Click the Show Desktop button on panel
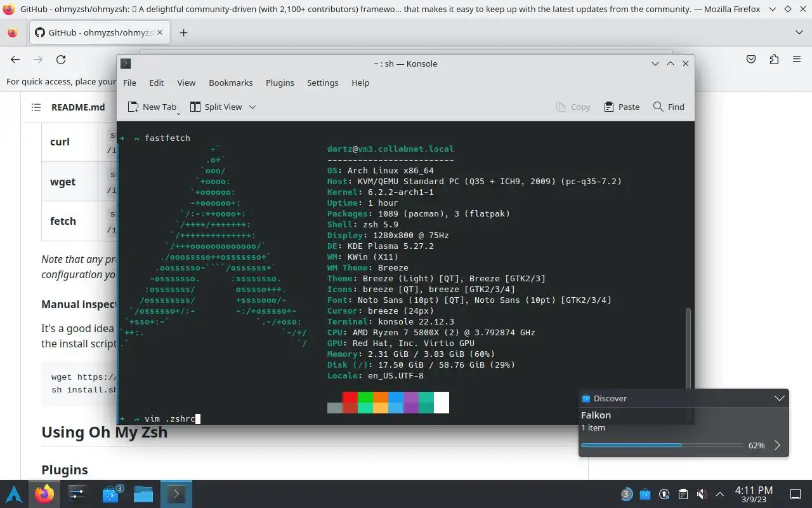 [796, 494]
